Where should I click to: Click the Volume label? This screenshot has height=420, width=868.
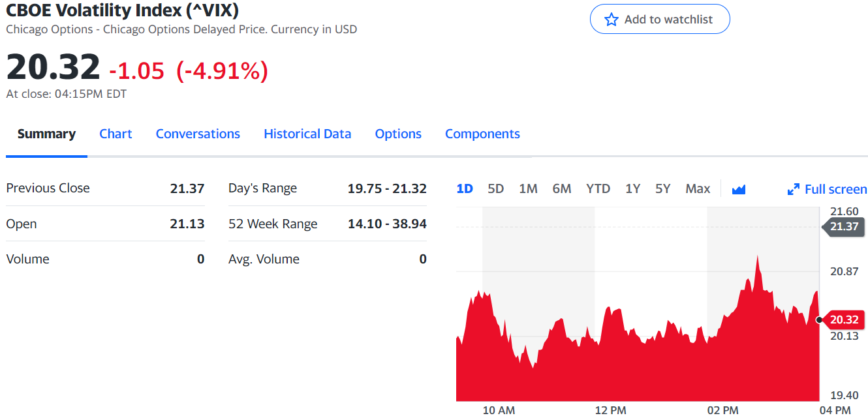pyautogui.click(x=27, y=259)
